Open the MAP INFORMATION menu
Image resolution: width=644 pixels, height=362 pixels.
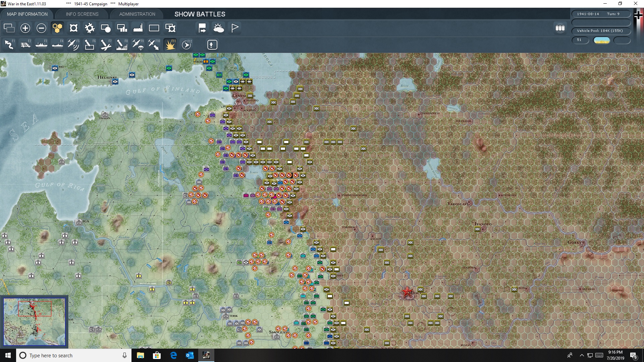click(27, 14)
